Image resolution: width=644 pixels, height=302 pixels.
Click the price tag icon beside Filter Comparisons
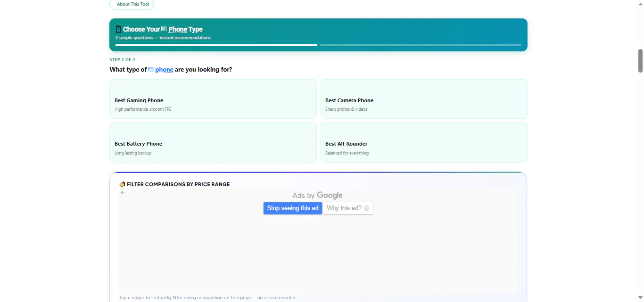click(122, 184)
